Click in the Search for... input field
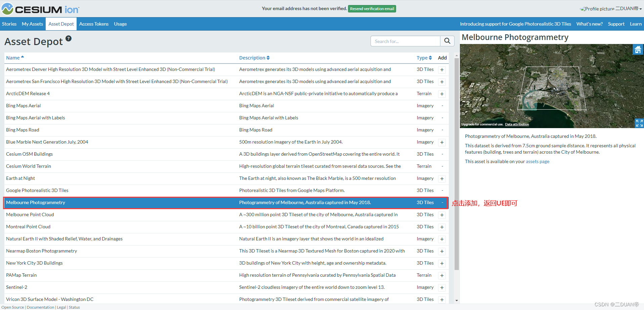Screen dimensions: 644x310 (405, 41)
